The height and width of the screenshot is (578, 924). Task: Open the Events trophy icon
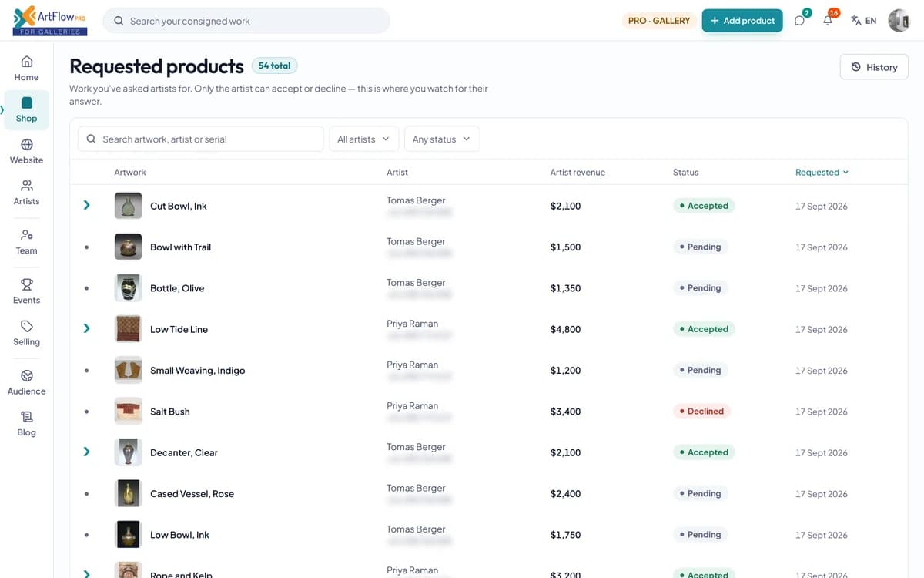[26, 284]
